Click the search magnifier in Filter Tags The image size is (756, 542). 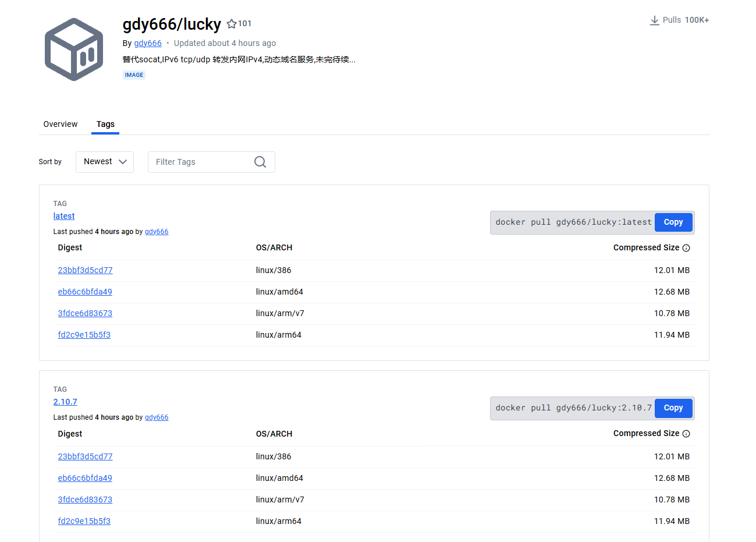pyautogui.click(x=260, y=162)
